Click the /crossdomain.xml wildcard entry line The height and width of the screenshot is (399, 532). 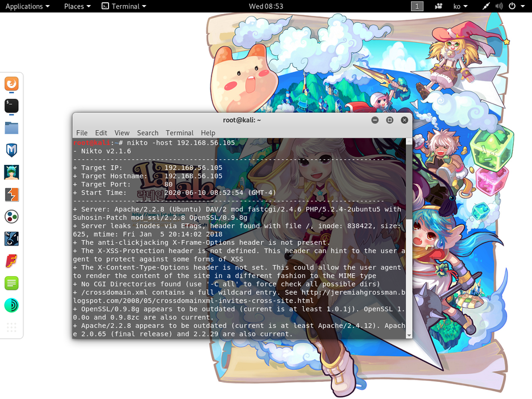[x=239, y=297]
